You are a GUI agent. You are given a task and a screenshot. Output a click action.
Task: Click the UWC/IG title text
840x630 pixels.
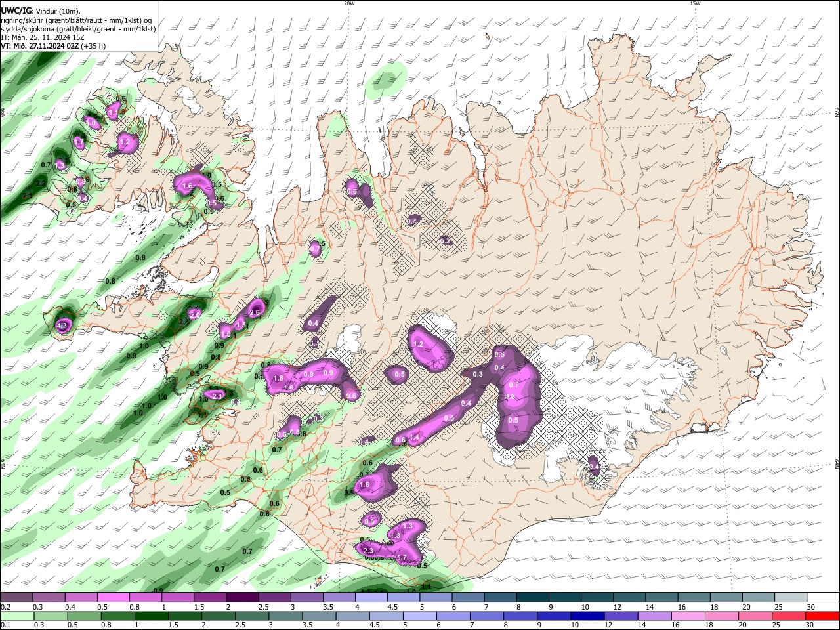tap(16, 10)
